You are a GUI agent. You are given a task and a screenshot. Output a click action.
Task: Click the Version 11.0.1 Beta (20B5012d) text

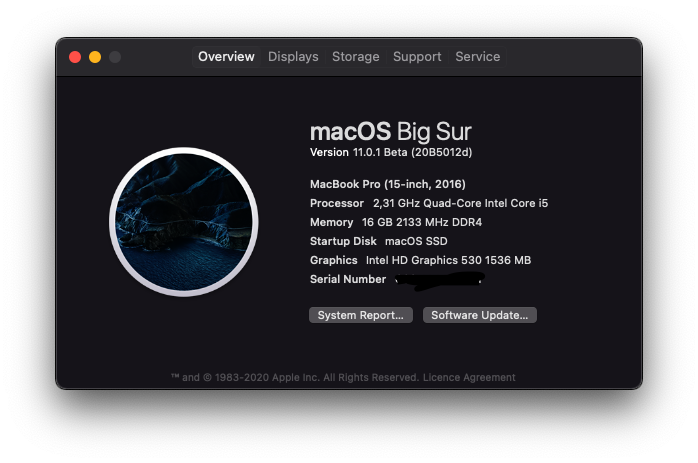pos(391,152)
